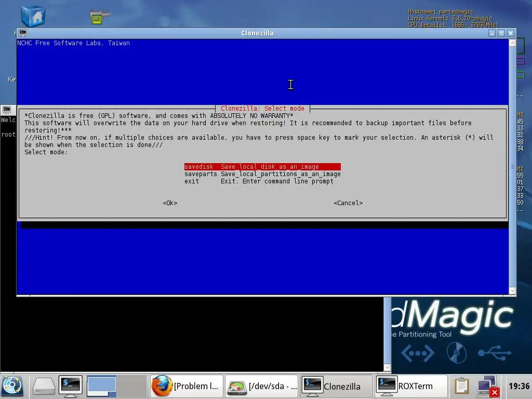Click the Clonezilla scrollbar down arrow
This screenshot has width=532, height=399.
click(x=512, y=291)
